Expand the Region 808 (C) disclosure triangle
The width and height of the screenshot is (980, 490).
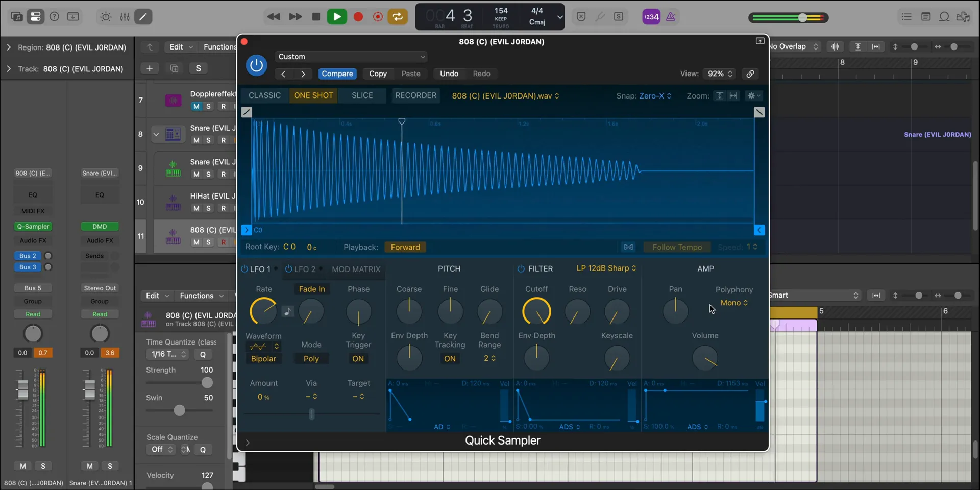(9, 47)
